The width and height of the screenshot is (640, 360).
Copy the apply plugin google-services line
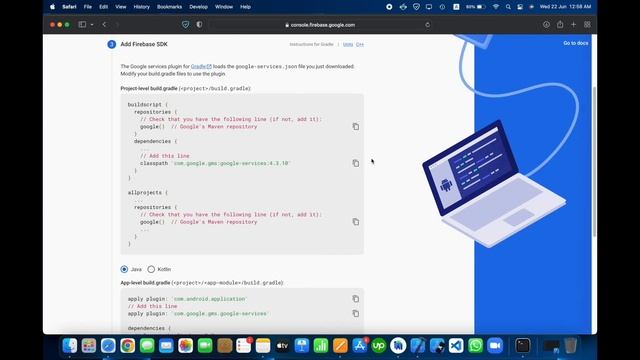coord(356,313)
